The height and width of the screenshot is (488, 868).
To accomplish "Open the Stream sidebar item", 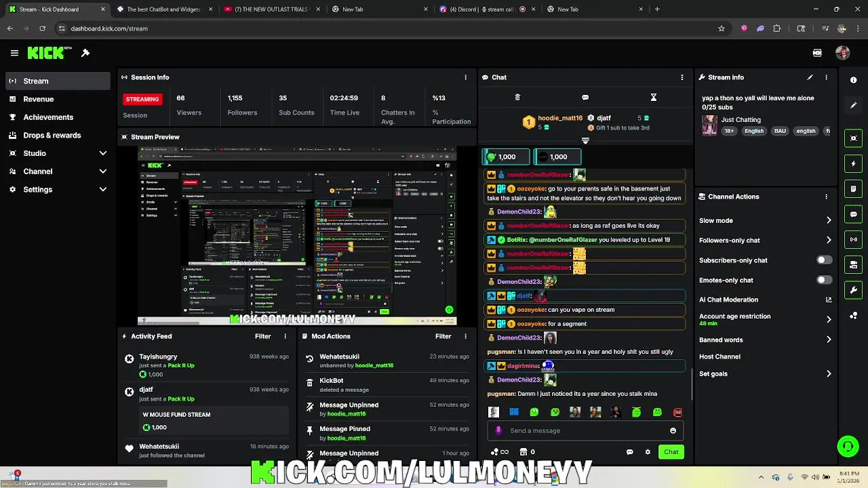I will [58, 81].
